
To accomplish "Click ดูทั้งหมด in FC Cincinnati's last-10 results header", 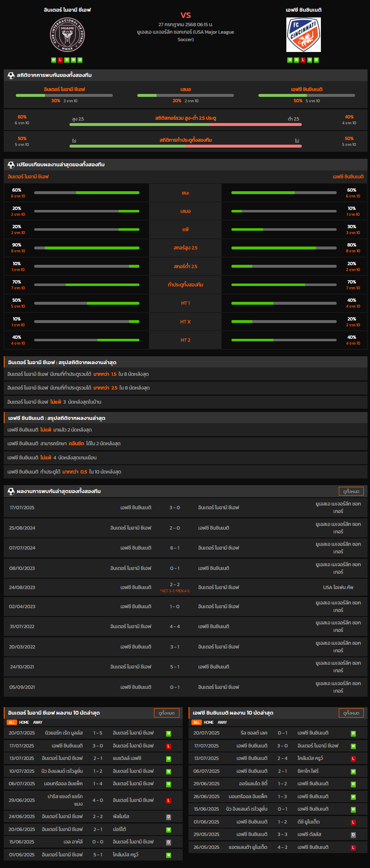I will click(x=351, y=713).
